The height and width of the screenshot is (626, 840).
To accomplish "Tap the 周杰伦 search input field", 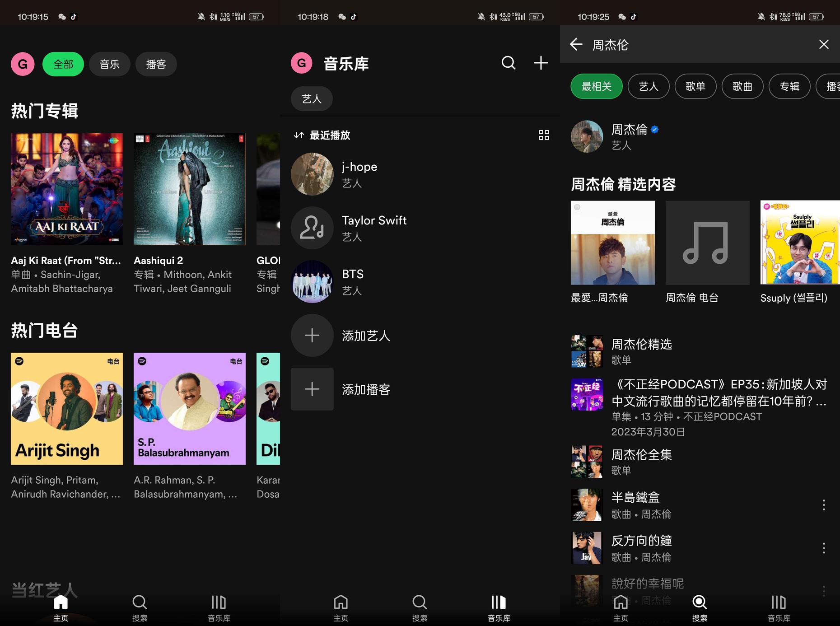I will click(x=700, y=45).
